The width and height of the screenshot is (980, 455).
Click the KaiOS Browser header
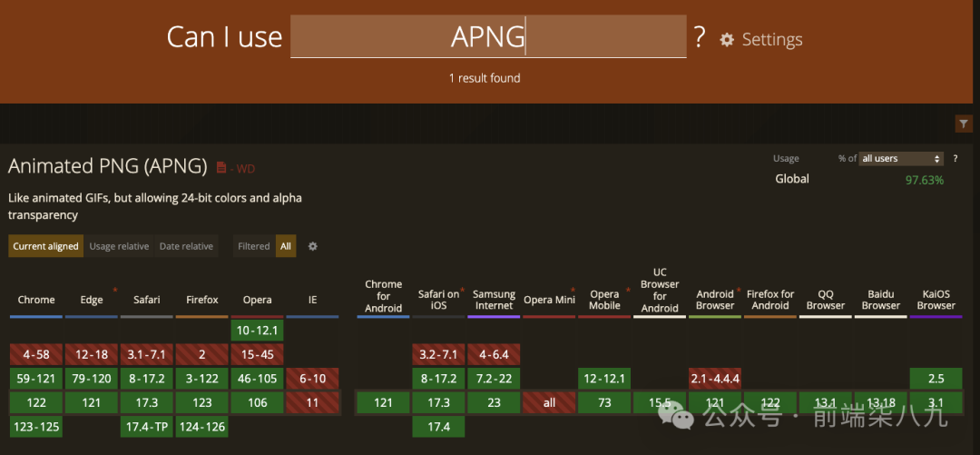tap(936, 300)
